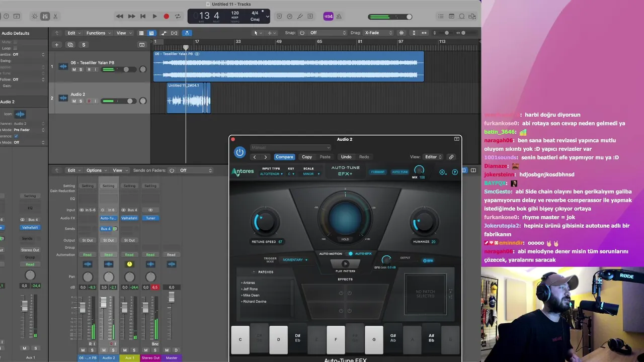Open the Manual preset dropdown in plugin
The image size is (644, 362).
[x=290, y=147]
